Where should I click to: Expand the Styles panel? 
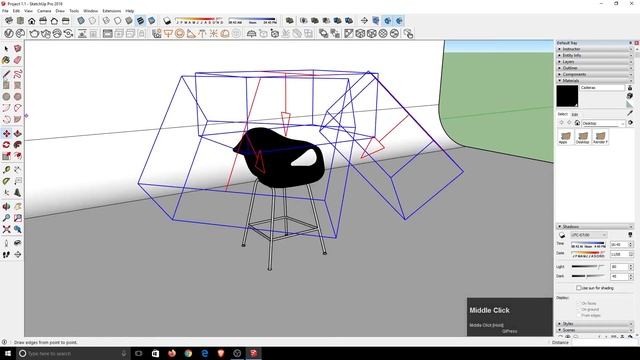[x=595, y=324]
